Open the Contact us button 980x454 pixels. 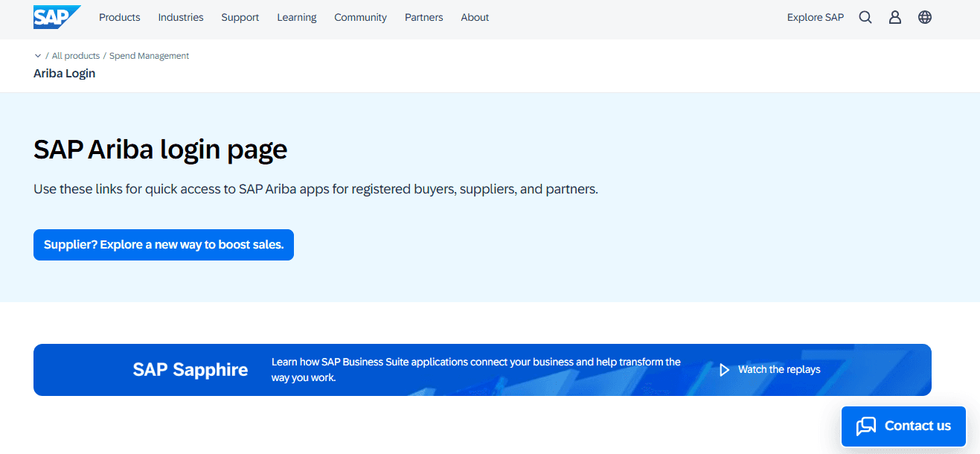coord(904,426)
